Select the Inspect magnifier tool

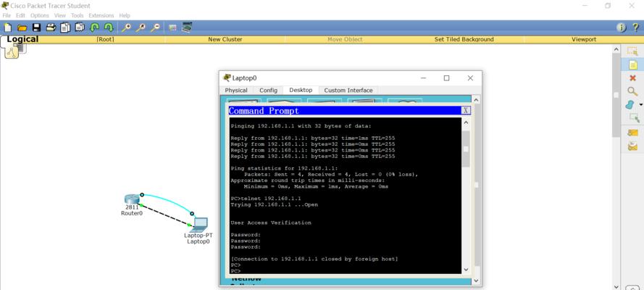pyautogui.click(x=632, y=91)
